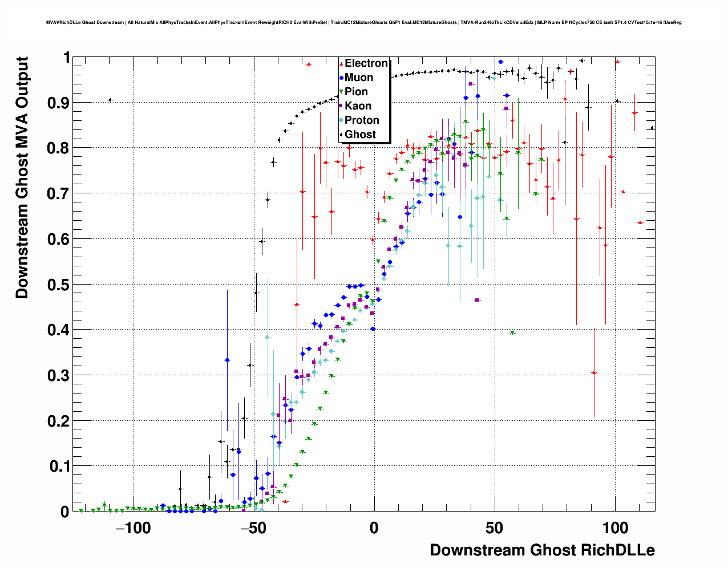728x568 pixels.
Task: Click the x-axis tick label −100
Action: pyautogui.click(x=133, y=528)
